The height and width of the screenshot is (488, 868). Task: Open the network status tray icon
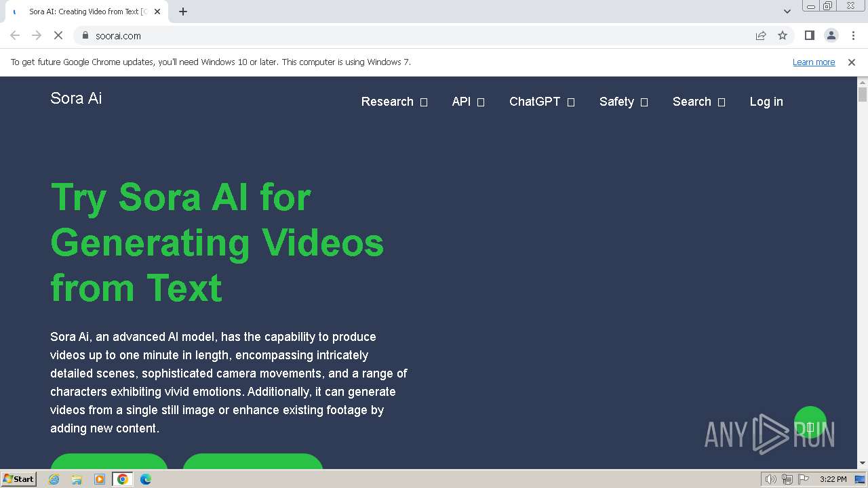coord(787,479)
